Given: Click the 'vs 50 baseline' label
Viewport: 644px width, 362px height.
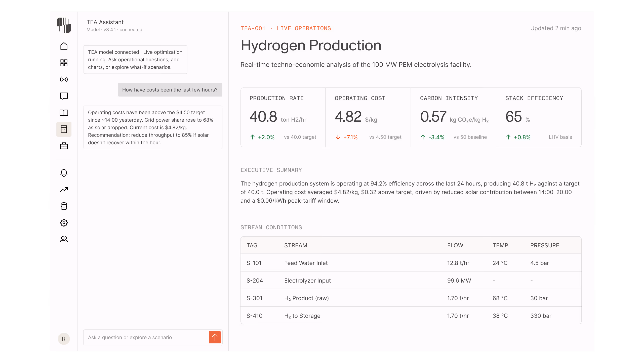Looking at the screenshot, I should point(470,137).
